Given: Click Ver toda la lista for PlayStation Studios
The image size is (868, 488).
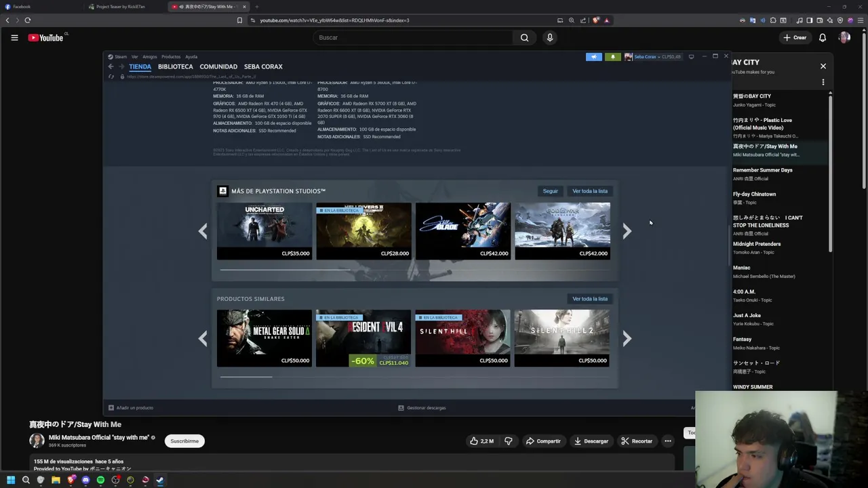Looking at the screenshot, I should (590, 191).
